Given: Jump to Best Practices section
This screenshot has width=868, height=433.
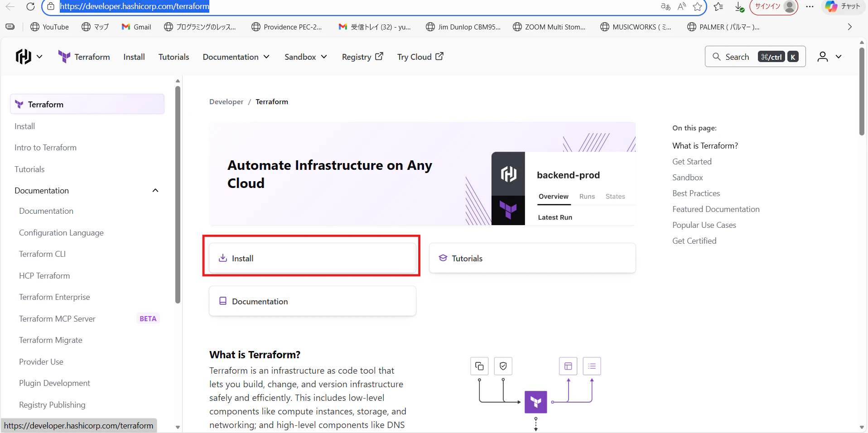Looking at the screenshot, I should (696, 193).
